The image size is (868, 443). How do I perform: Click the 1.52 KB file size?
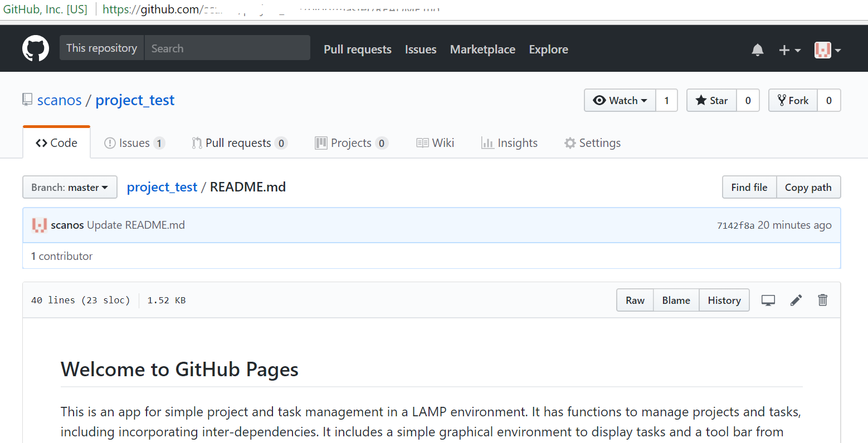coord(167,300)
